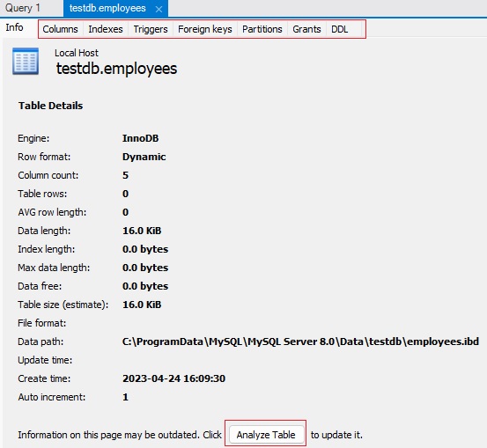Click the Row format: label

click(44, 157)
